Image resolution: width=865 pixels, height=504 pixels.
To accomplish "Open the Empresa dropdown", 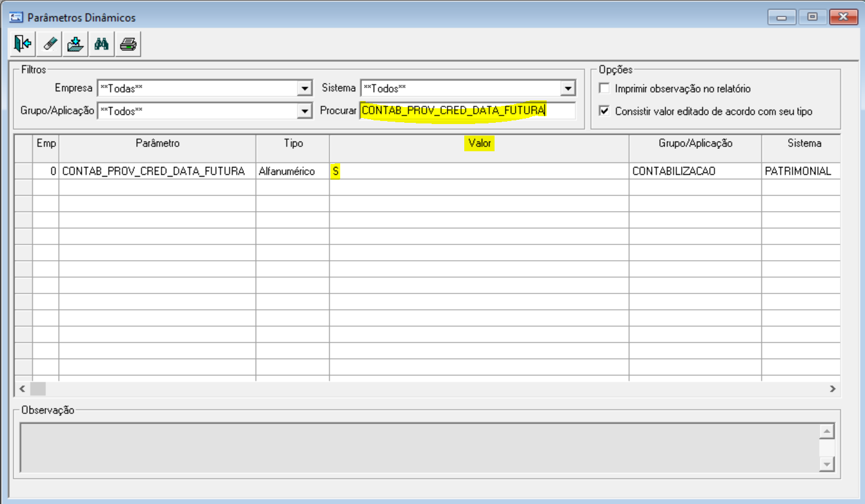I will click(x=304, y=89).
